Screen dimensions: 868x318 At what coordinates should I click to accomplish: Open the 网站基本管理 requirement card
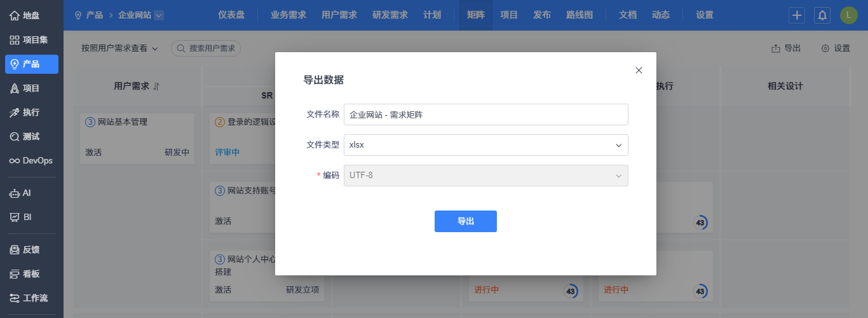click(137, 139)
